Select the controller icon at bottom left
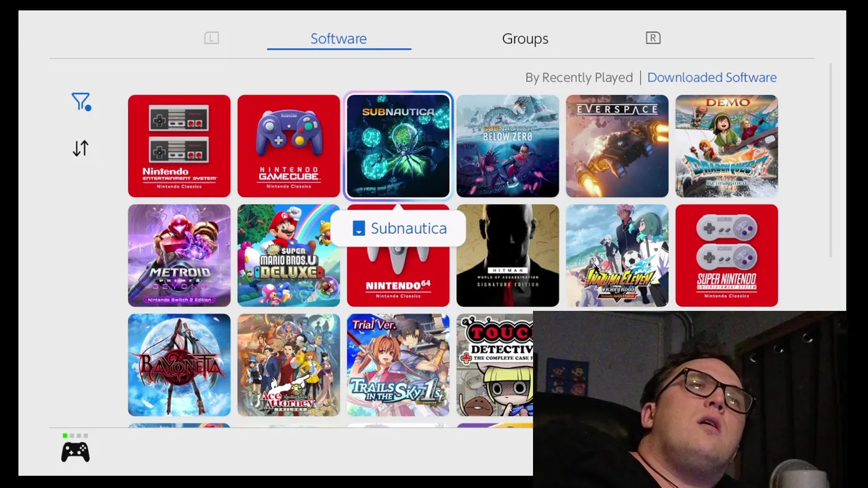Screen dimensions: 868x488 point(75,452)
